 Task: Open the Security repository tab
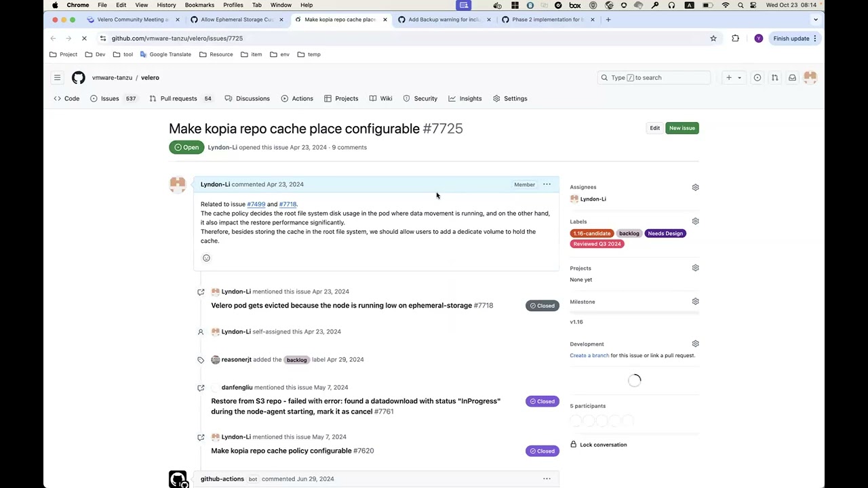(420, 99)
